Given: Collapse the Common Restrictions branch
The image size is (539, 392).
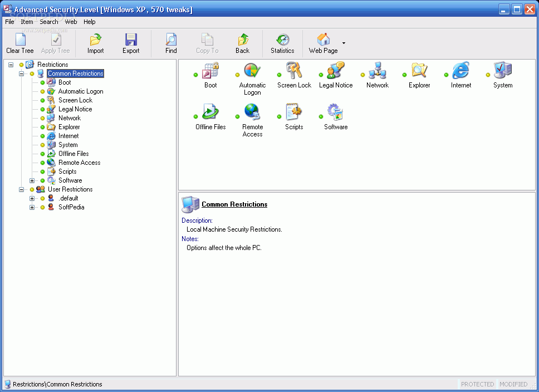Looking at the screenshot, I should [21, 73].
